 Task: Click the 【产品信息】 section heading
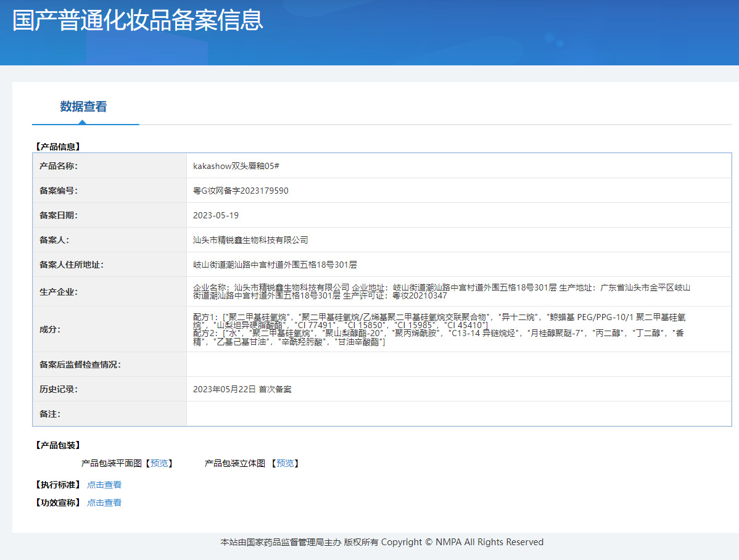point(58,147)
